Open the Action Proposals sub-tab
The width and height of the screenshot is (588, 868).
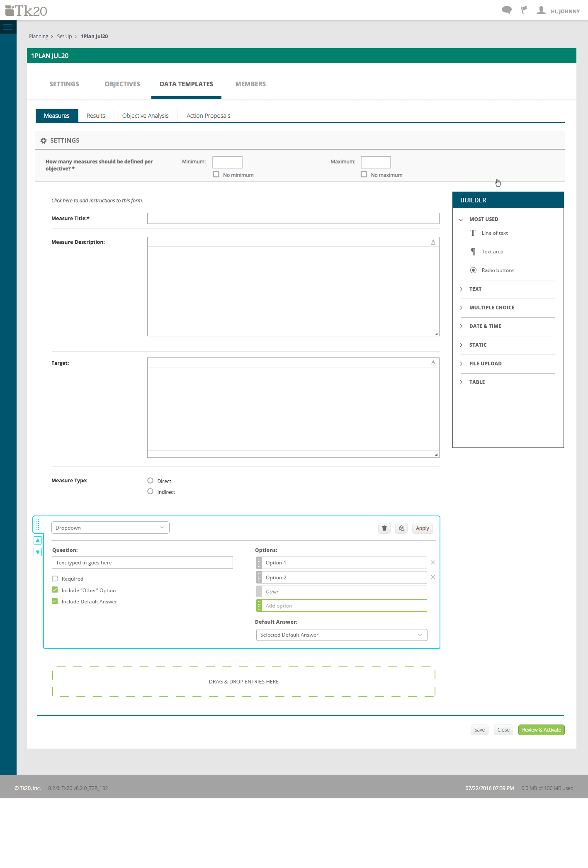(x=209, y=116)
